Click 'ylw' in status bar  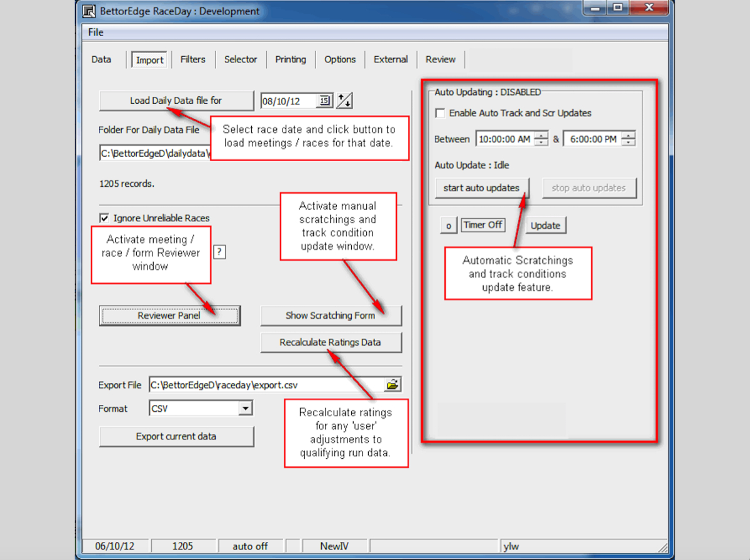(511, 546)
